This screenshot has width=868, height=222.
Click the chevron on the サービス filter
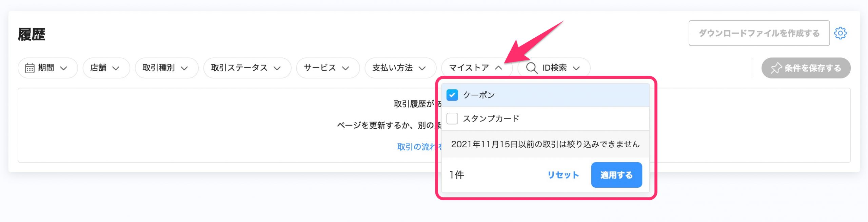point(346,68)
